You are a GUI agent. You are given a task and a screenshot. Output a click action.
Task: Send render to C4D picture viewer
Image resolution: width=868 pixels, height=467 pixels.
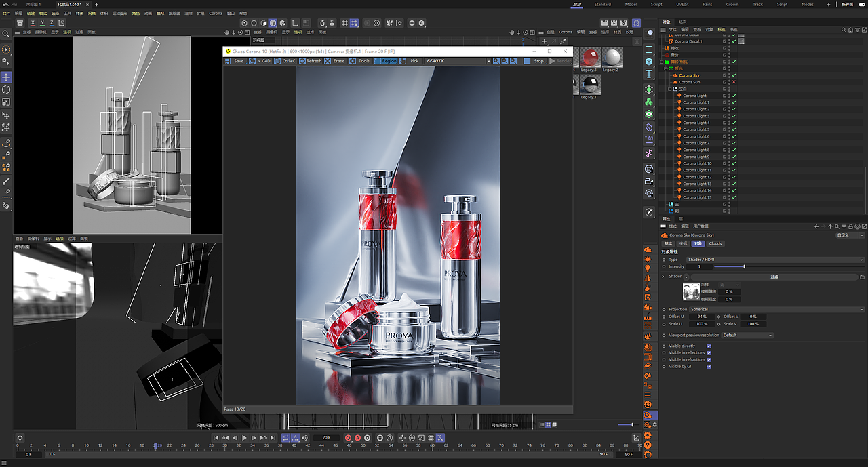(260, 61)
